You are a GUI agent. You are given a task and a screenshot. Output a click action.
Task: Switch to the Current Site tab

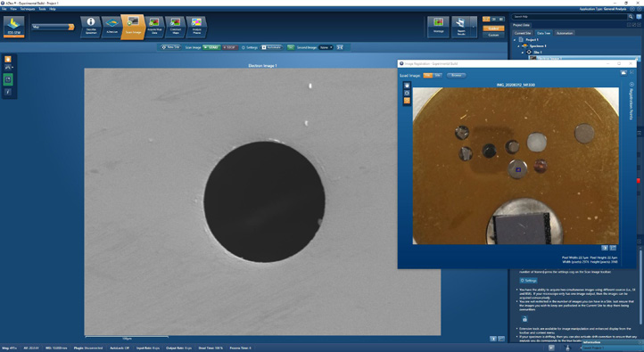523,33
